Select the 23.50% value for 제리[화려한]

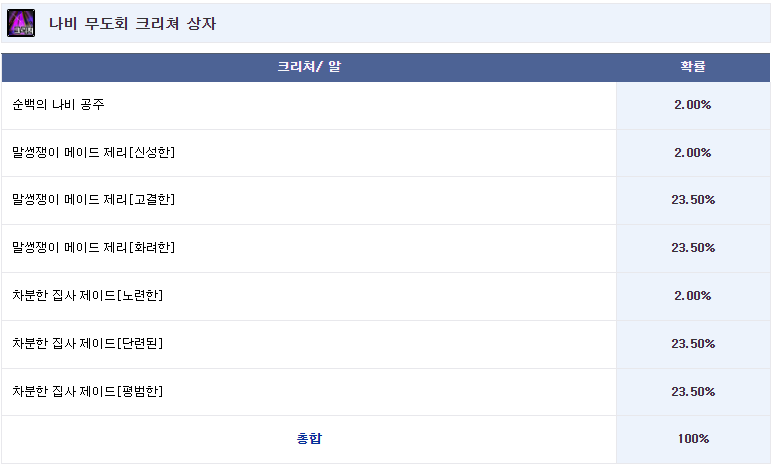click(692, 247)
